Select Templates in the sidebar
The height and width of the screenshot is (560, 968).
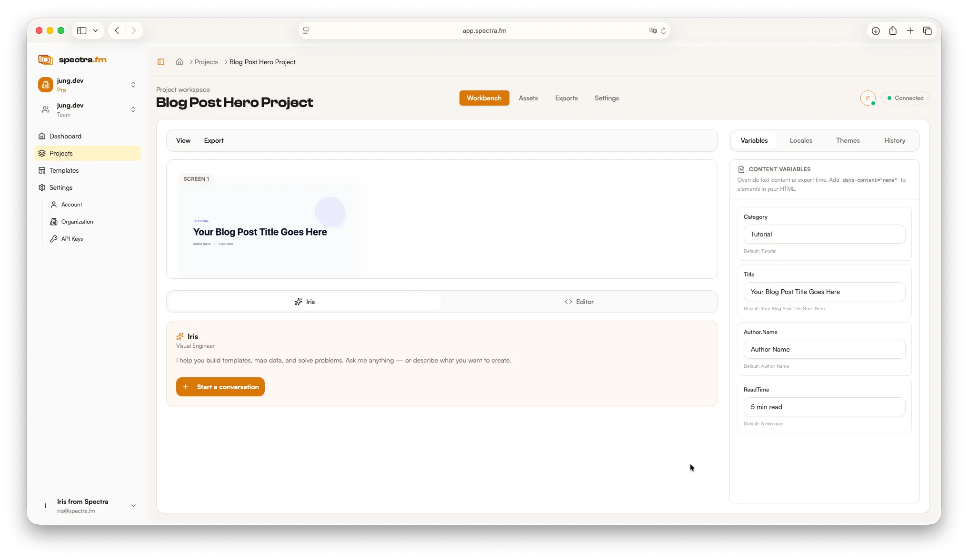click(63, 170)
